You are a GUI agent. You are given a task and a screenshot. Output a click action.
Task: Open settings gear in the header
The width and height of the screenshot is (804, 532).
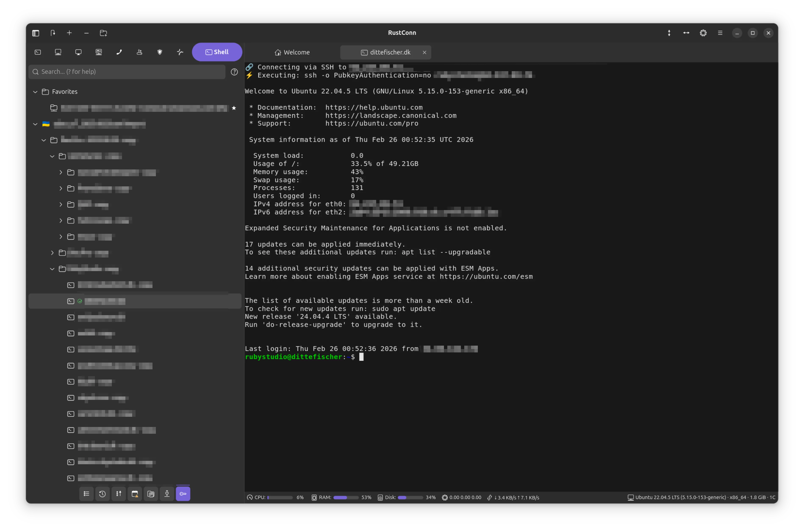click(x=703, y=33)
